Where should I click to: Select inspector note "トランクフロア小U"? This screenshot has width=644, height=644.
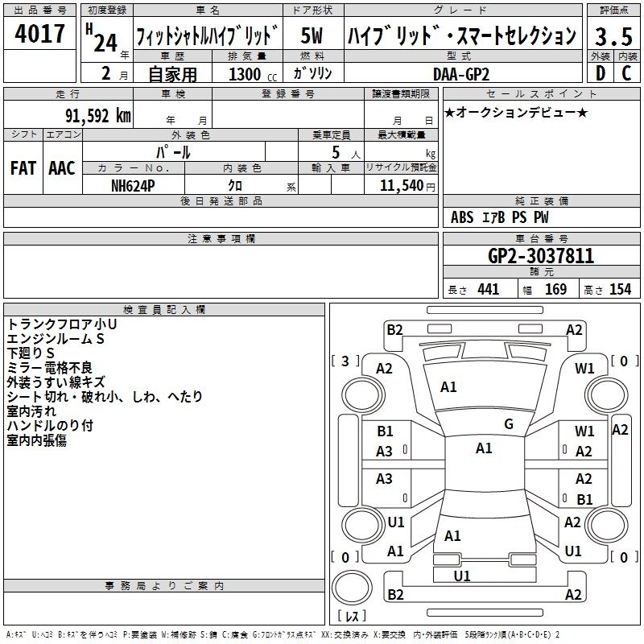62,324
